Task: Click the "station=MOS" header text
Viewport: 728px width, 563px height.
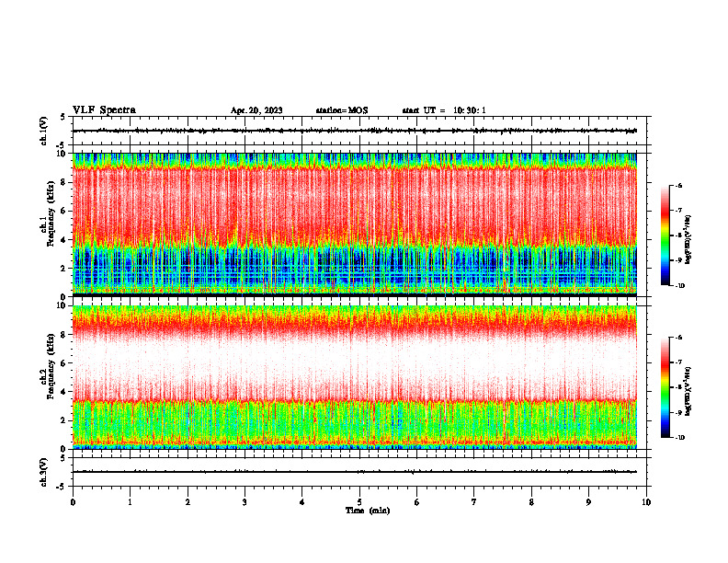Action: click(x=342, y=110)
